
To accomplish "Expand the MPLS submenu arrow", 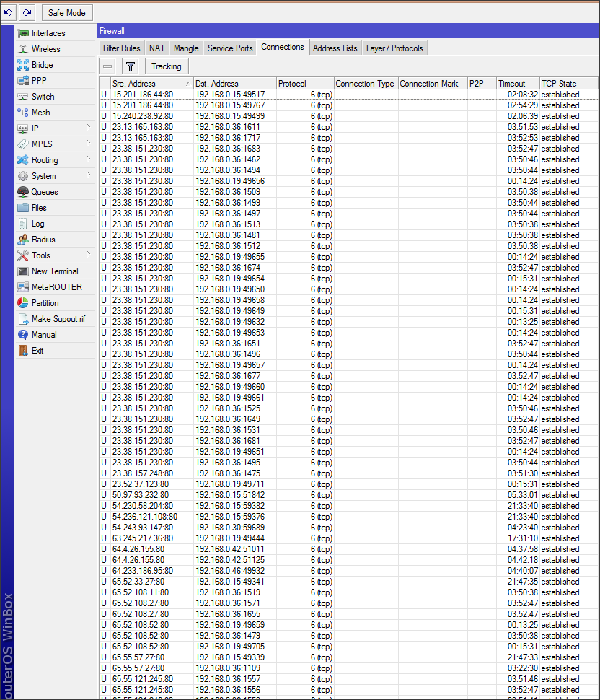I will [x=88, y=144].
